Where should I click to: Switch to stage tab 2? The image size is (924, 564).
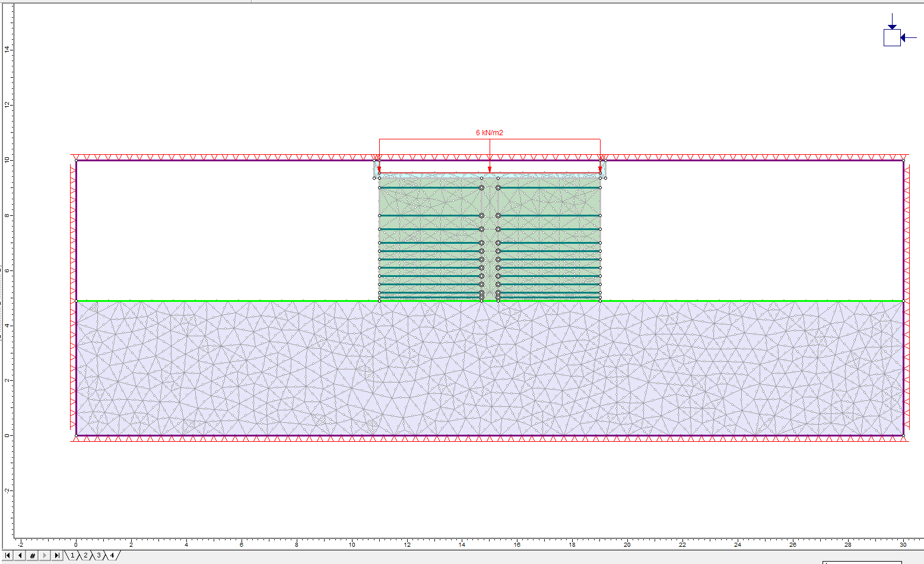click(x=85, y=556)
